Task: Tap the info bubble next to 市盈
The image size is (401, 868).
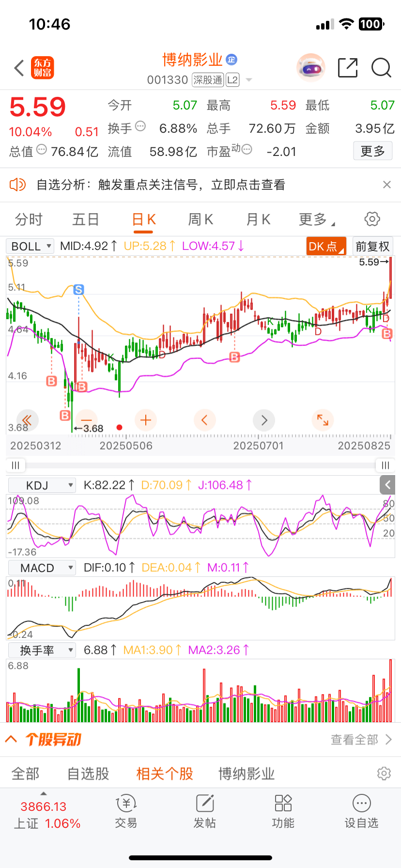Action: [x=247, y=150]
